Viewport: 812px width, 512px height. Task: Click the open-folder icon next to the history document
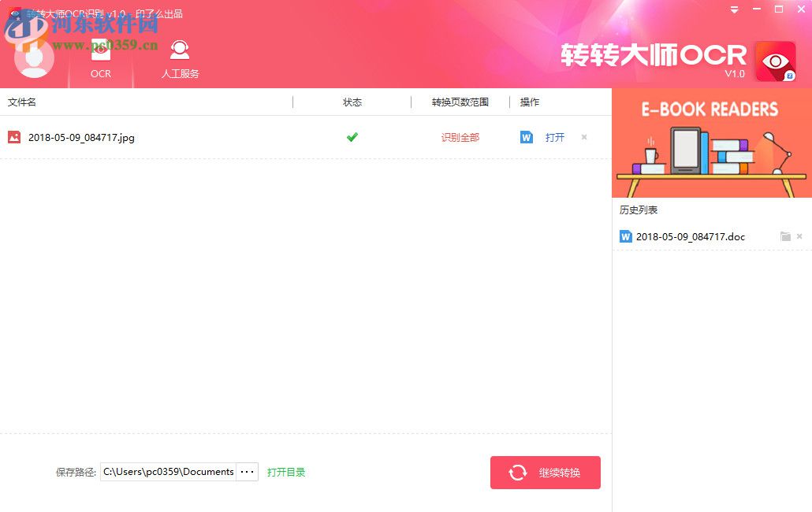pos(785,236)
